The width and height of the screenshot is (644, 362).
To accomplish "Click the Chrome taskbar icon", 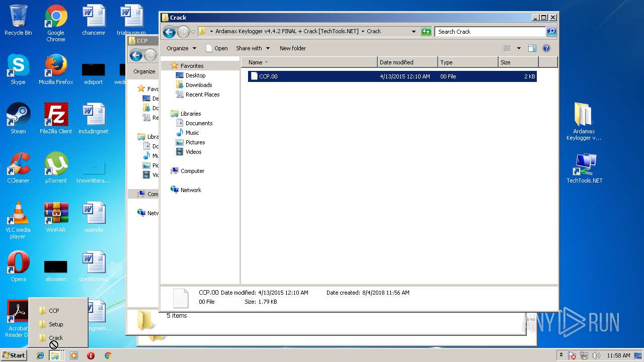I will coord(108,355).
